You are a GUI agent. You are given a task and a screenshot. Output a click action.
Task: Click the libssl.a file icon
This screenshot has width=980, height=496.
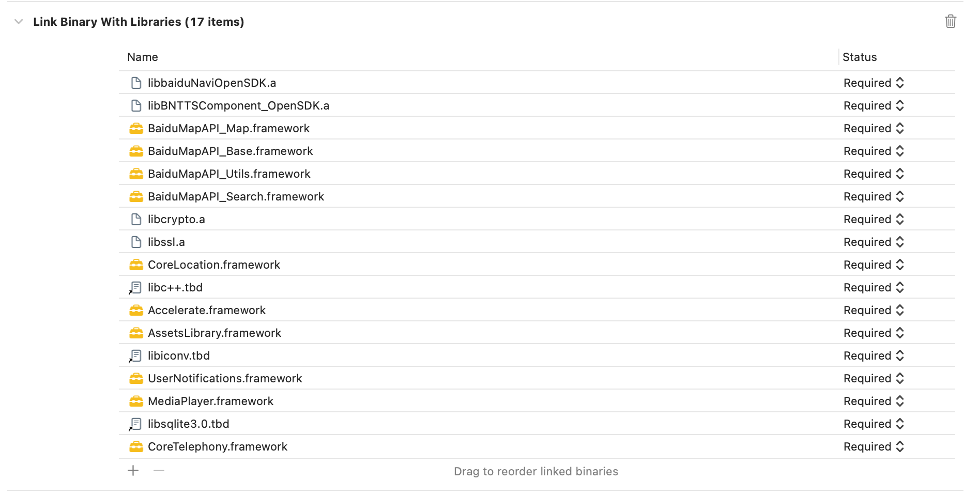136,242
